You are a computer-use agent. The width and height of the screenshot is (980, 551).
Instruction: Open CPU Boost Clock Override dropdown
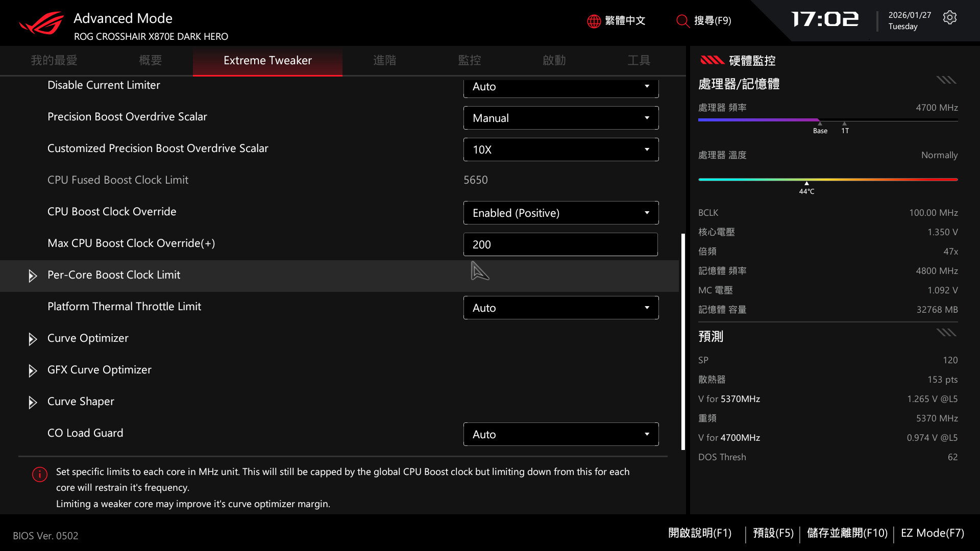pyautogui.click(x=560, y=213)
